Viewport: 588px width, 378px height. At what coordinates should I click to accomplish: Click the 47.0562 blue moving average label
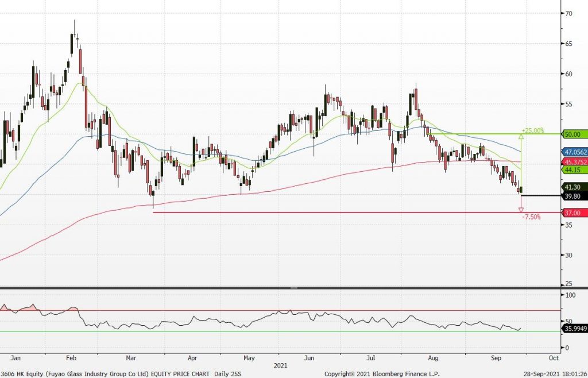574,152
